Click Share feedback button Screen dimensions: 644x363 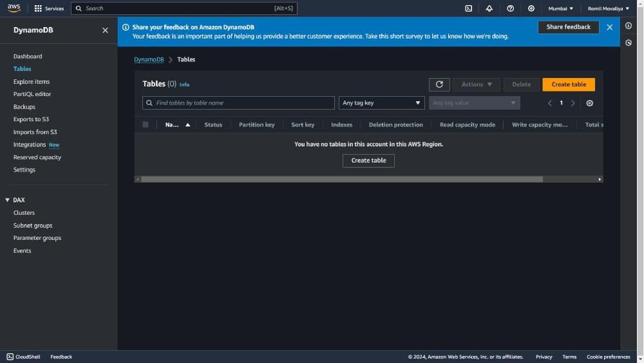568,27
